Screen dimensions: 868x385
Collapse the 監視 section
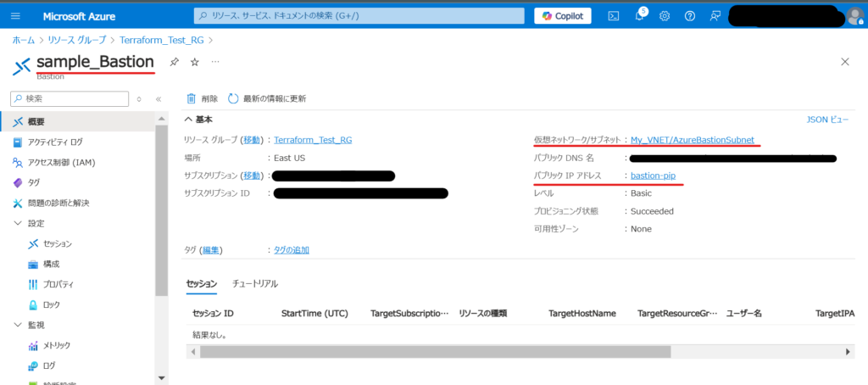tap(18, 325)
